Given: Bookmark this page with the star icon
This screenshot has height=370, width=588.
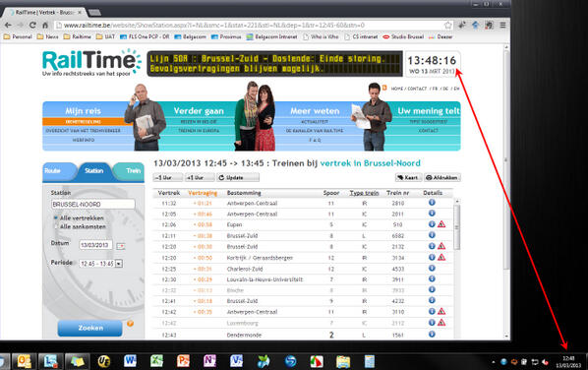Looking at the screenshot, I should point(447,26).
